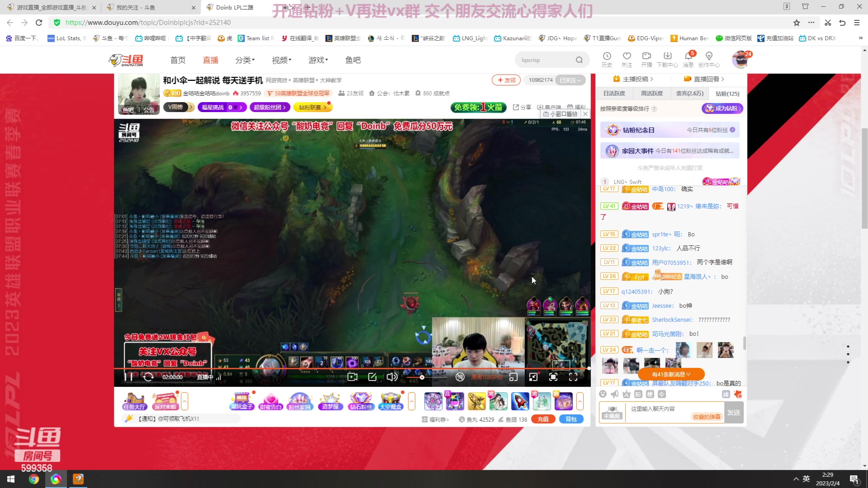
Task: Expand the gift list with the rightmost arrow
Action: (x=580, y=401)
